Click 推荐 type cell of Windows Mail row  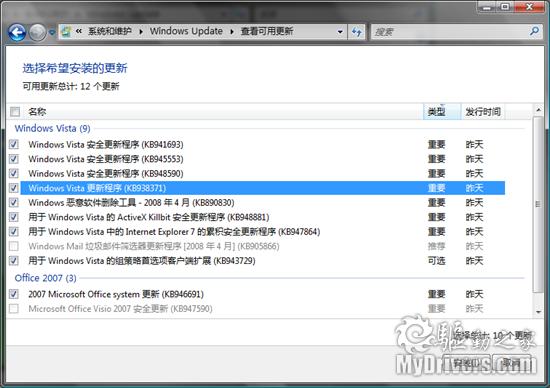[436, 246]
